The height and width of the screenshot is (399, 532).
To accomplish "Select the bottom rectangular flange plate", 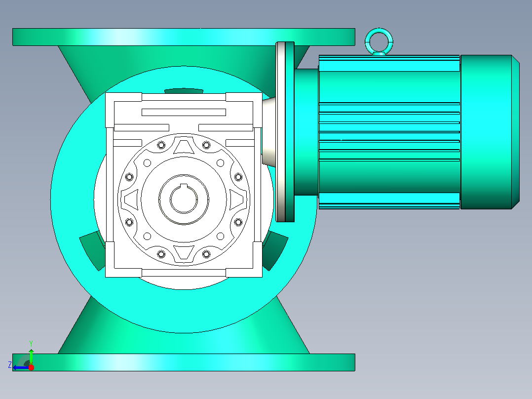I will pyautogui.click(x=184, y=362).
